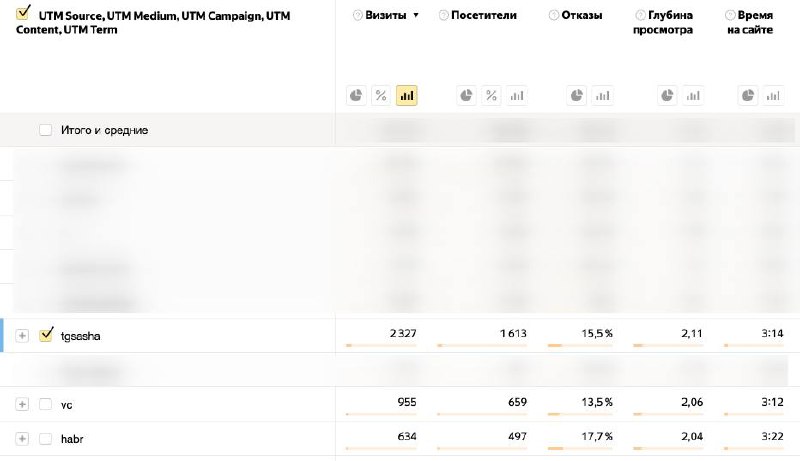
Task: Select pie chart icon under Время на сайте
Action: point(747,96)
